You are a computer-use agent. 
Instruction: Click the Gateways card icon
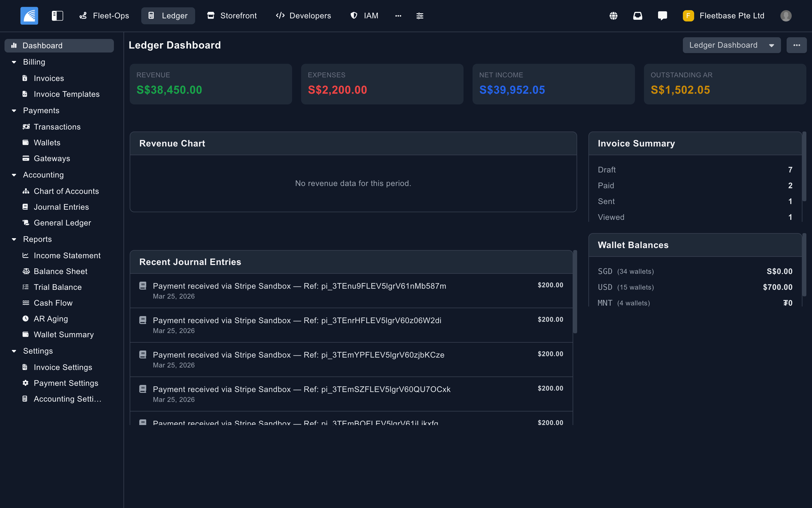click(x=25, y=158)
